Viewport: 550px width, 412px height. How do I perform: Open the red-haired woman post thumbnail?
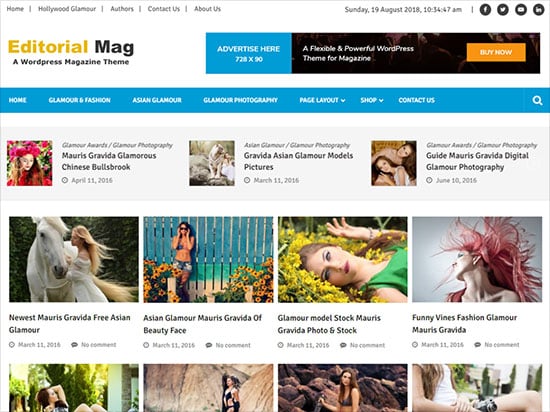(477, 259)
